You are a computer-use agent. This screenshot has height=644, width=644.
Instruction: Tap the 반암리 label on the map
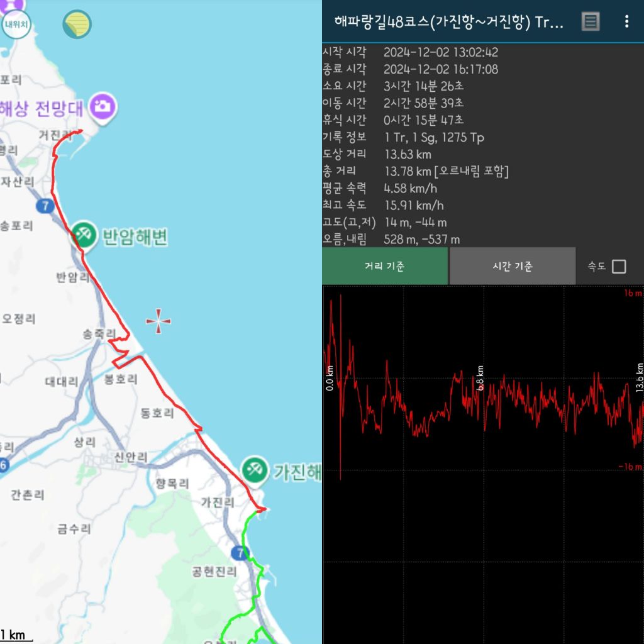coord(73,277)
